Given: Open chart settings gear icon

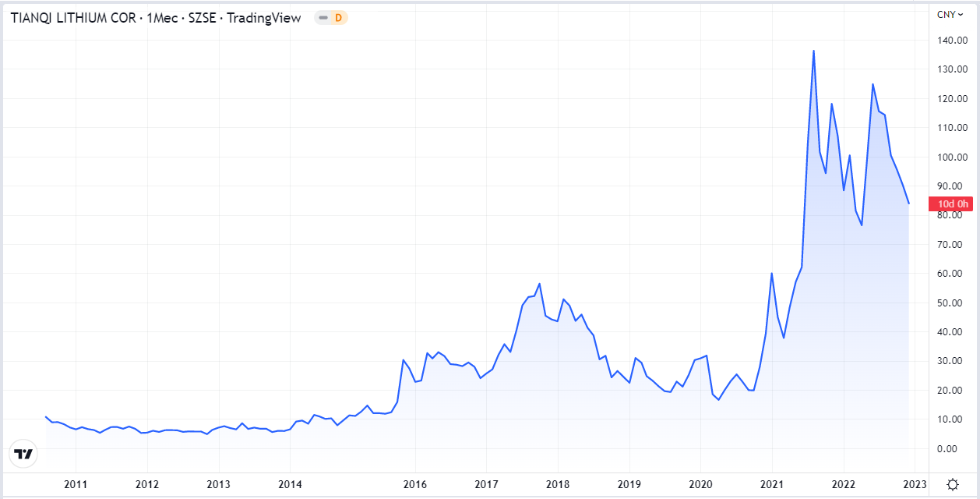Looking at the screenshot, I should [x=952, y=484].
